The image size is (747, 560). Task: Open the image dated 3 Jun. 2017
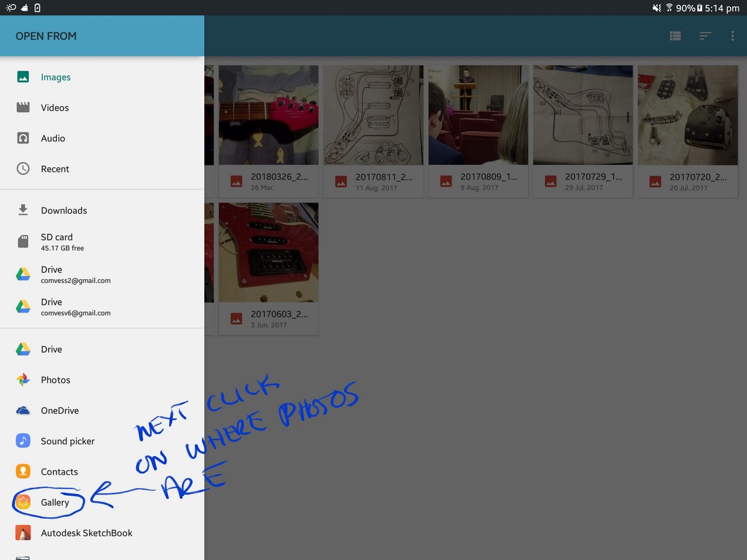269,253
